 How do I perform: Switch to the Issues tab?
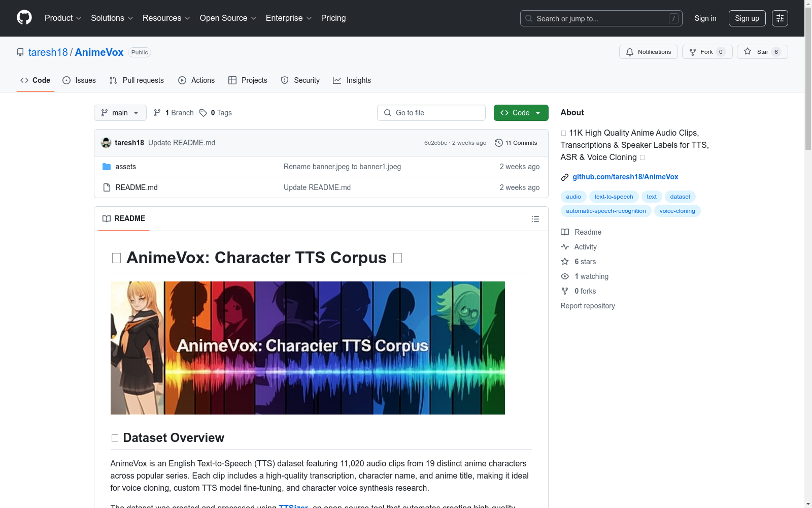coord(79,80)
